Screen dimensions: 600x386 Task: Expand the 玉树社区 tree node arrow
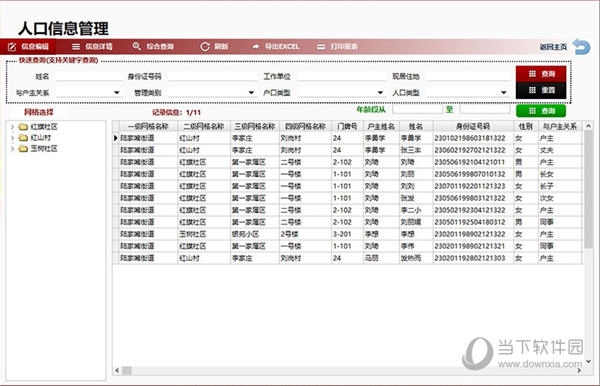[x=13, y=148]
